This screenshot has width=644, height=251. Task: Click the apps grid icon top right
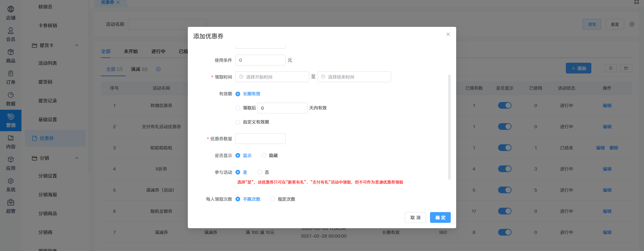tap(637, 2)
